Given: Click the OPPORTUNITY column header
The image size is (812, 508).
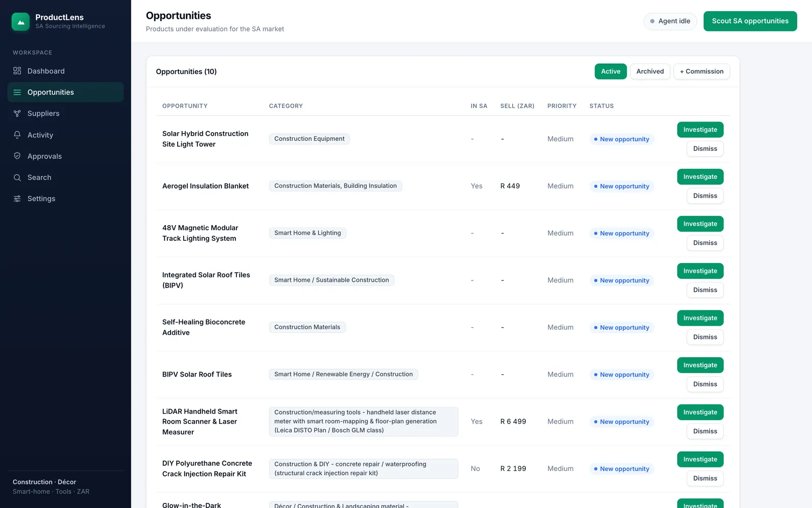Looking at the screenshot, I should (x=185, y=106).
